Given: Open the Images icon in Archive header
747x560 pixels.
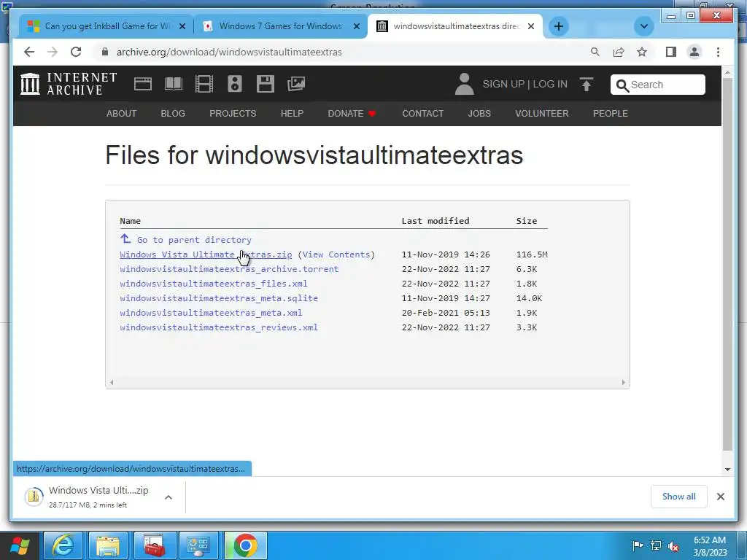Looking at the screenshot, I should pos(296,84).
